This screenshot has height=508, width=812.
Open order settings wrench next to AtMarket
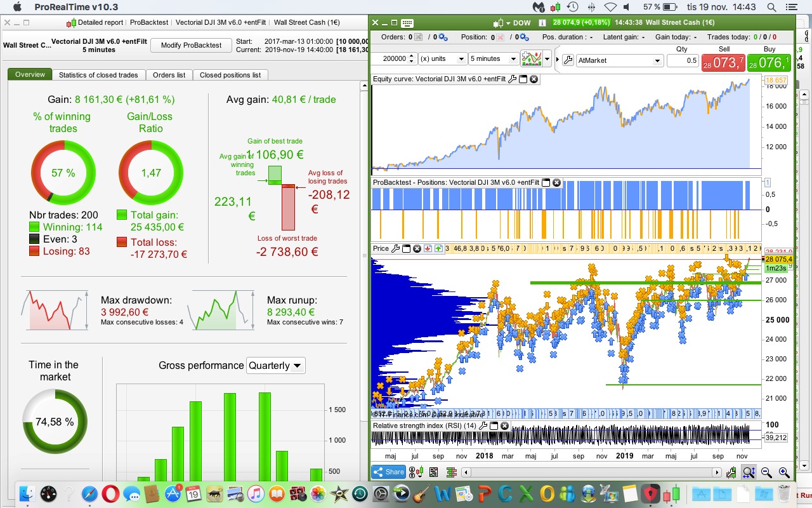568,60
